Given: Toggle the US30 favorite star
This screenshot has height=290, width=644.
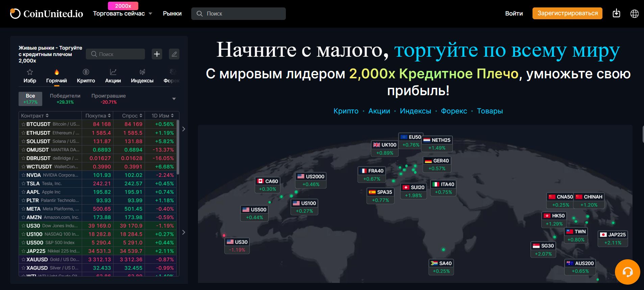Looking at the screenshot, I should (23, 226).
